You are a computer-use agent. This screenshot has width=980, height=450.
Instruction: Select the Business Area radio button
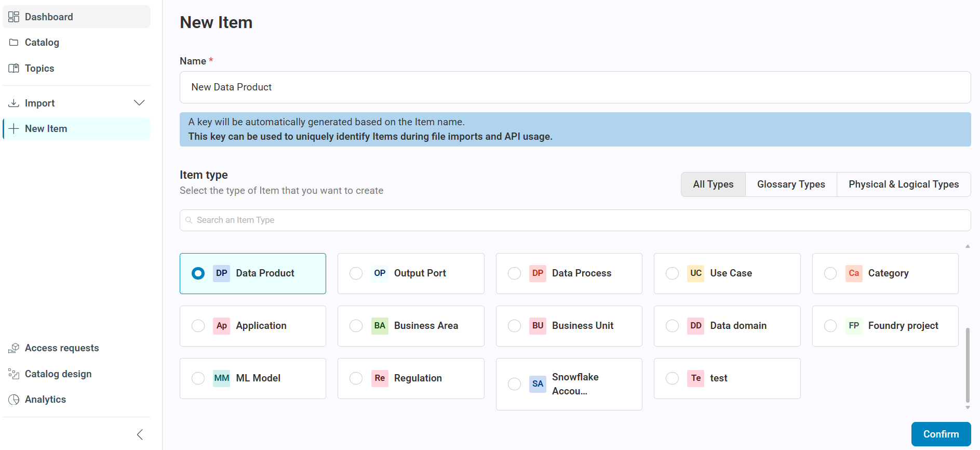pos(356,326)
